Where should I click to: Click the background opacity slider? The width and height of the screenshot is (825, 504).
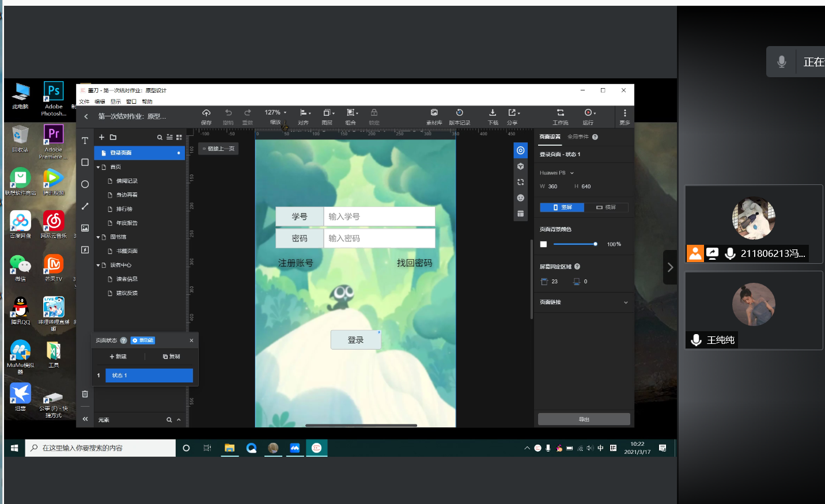pyautogui.click(x=575, y=244)
